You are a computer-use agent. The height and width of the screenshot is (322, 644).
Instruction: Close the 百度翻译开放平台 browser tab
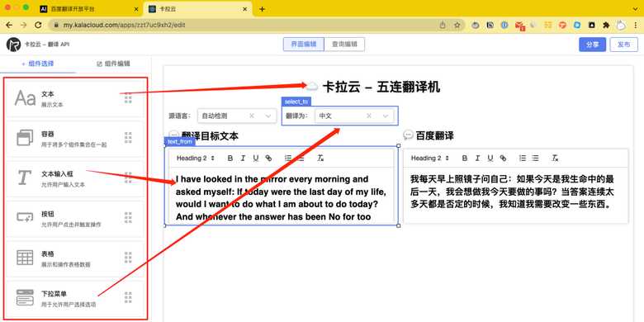point(137,9)
